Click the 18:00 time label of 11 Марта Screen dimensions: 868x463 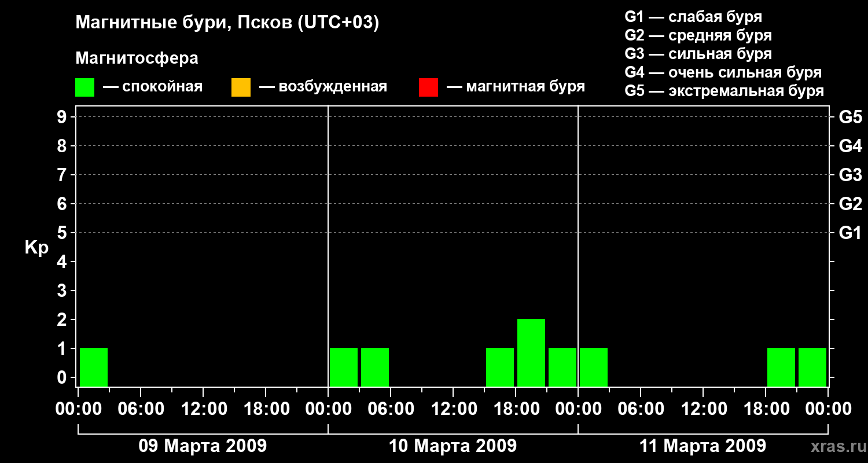coord(766,409)
